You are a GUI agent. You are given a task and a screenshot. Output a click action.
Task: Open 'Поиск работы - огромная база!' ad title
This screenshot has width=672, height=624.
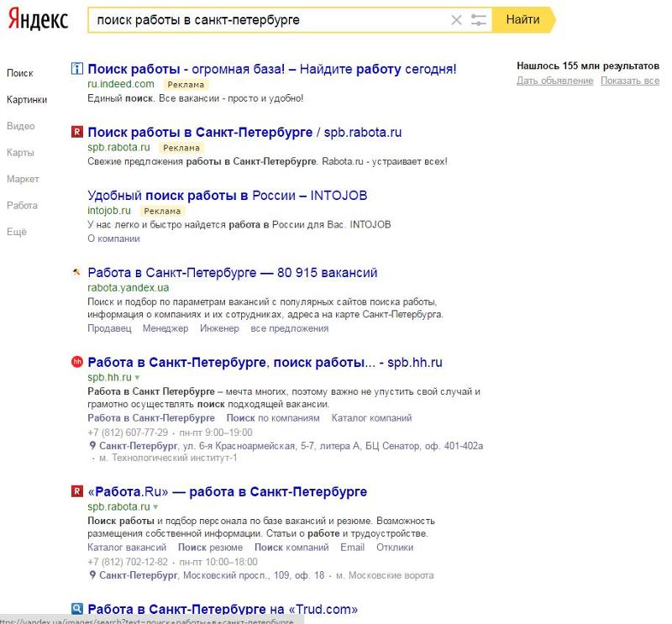pyautogui.click(x=272, y=69)
